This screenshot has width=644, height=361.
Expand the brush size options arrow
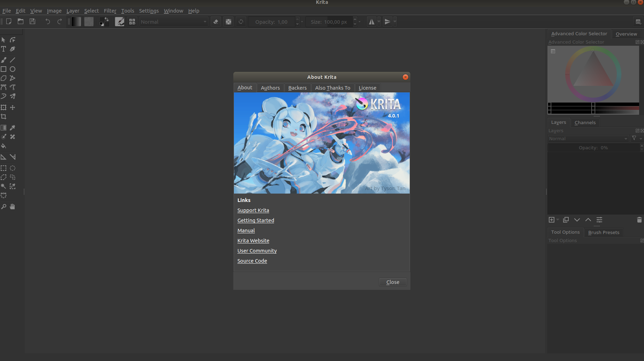coord(359,22)
